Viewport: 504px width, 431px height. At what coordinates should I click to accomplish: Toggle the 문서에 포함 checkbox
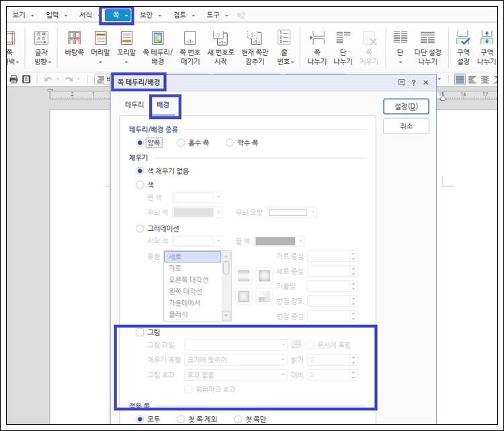[310, 345]
